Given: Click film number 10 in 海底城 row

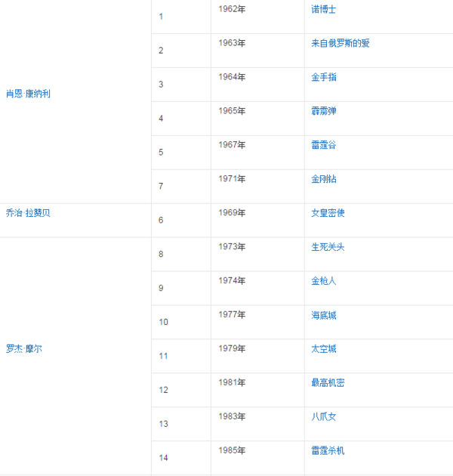Looking at the screenshot, I should coord(163,322).
